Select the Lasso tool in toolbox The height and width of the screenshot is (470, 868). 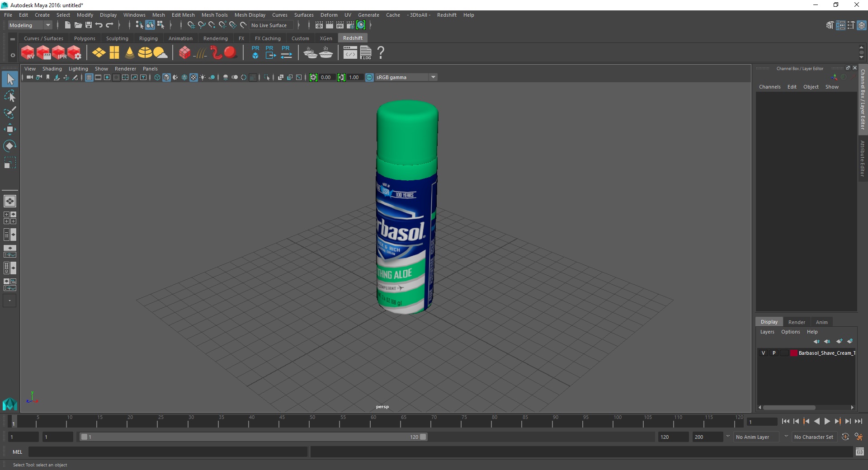tap(10, 96)
